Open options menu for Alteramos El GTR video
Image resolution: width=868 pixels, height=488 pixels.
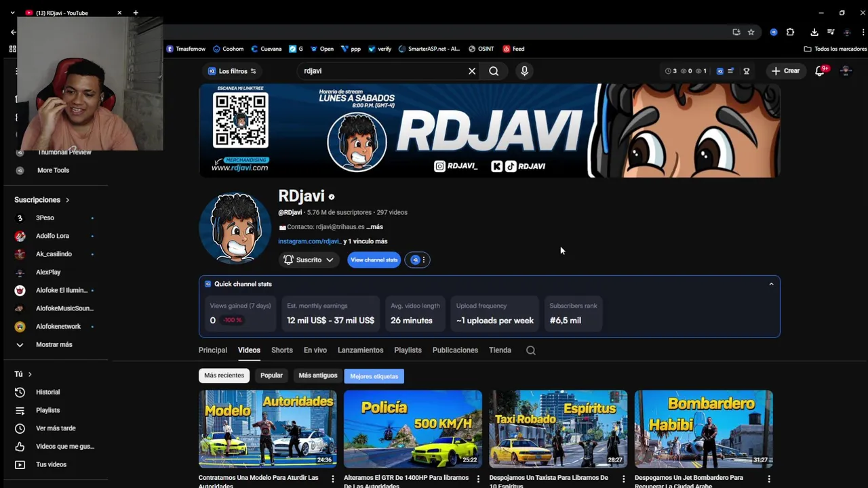tap(478, 479)
